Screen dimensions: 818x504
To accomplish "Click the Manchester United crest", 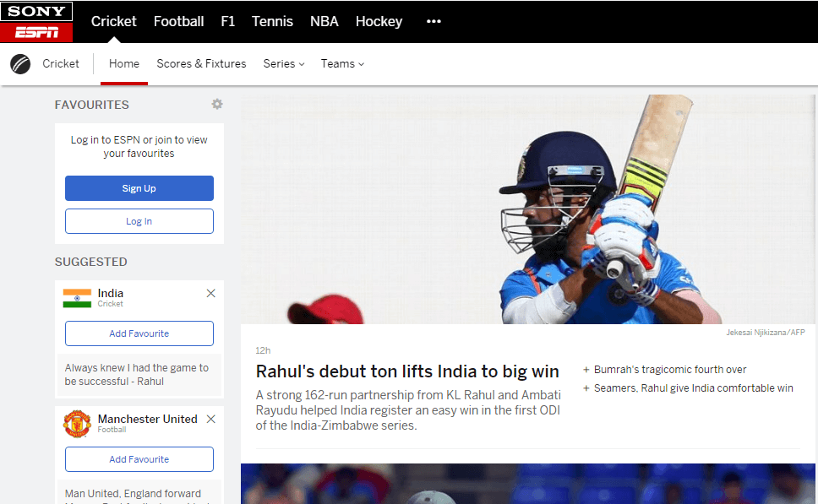I will coord(77,424).
